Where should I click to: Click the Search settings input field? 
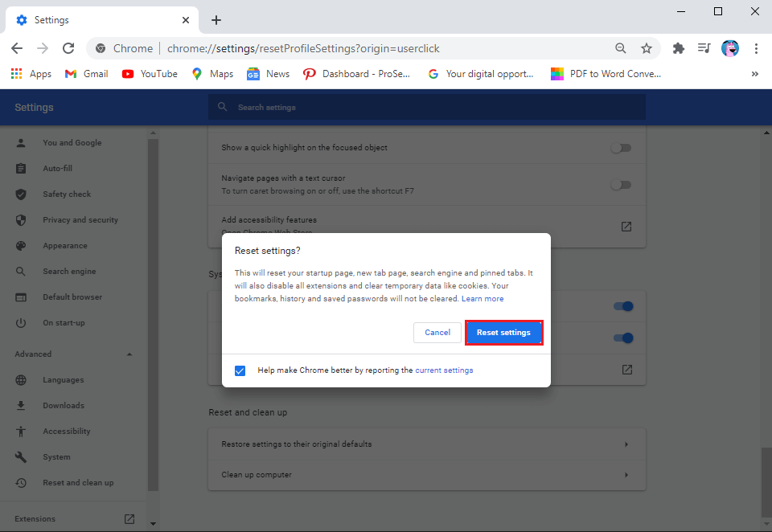(x=426, y=106)
